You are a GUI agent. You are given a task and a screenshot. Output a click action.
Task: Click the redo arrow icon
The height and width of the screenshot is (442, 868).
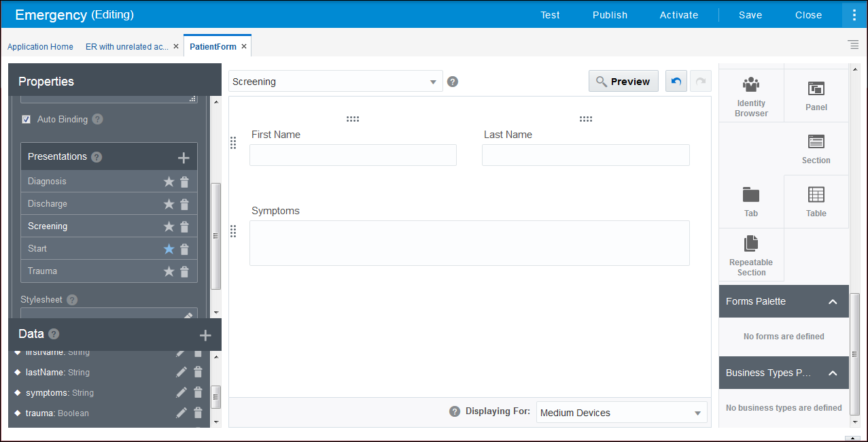coord(701,82)
